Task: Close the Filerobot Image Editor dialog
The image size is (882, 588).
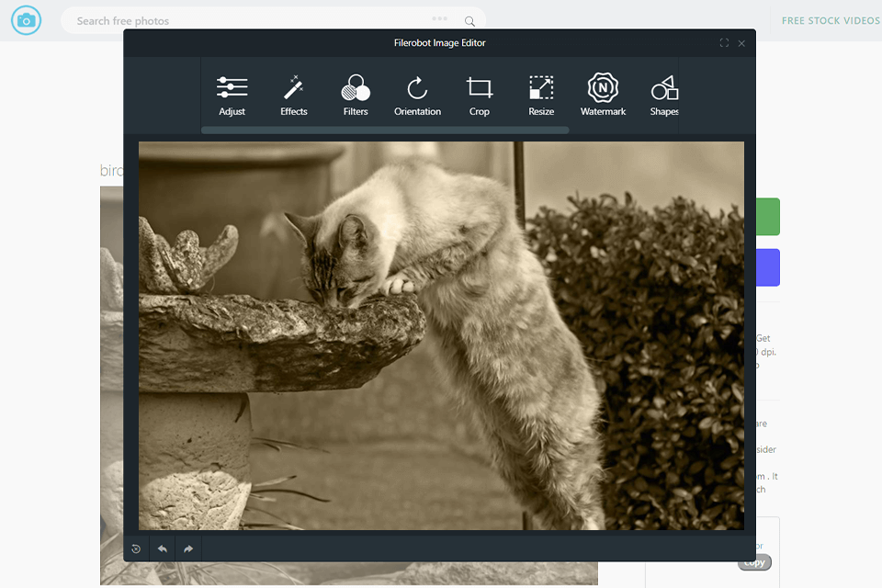Action: pos(741,43)
